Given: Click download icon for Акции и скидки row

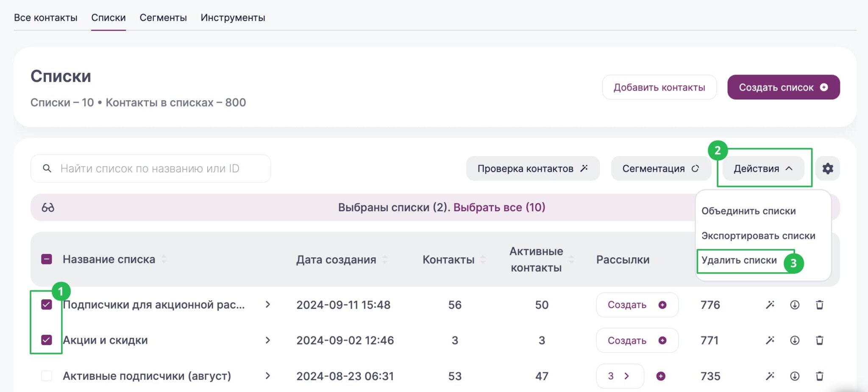Looking at the screenshot, I should coord(795,340).
